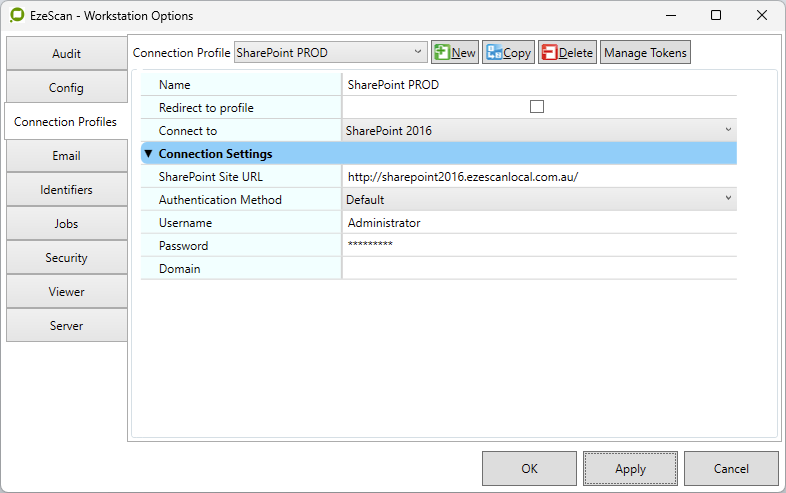Collapse the Connection Settings section
This screenshot has width=786, height=493.
coord(149,153)
